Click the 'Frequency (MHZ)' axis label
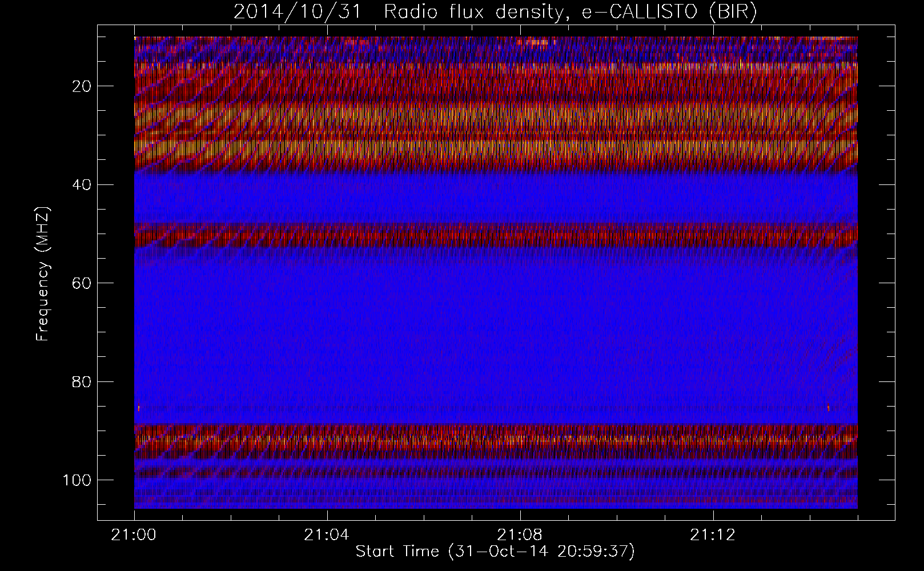The image size is (924, 571). 43,274
